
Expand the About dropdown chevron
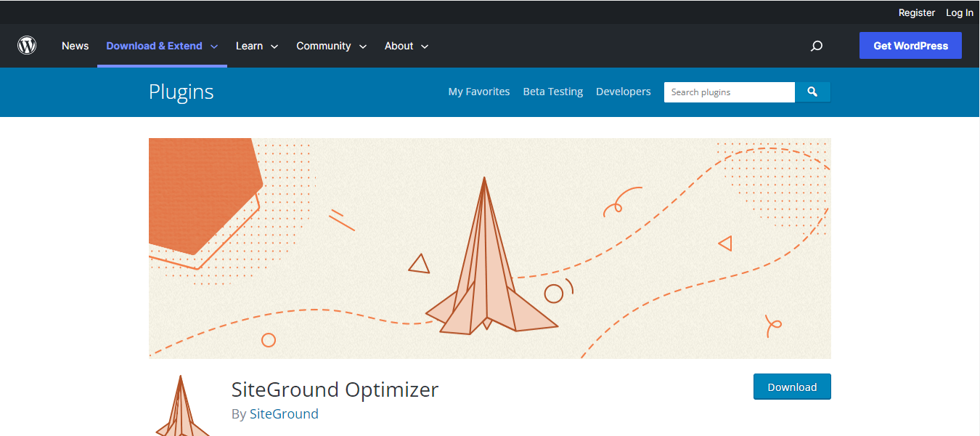point(425,46)
